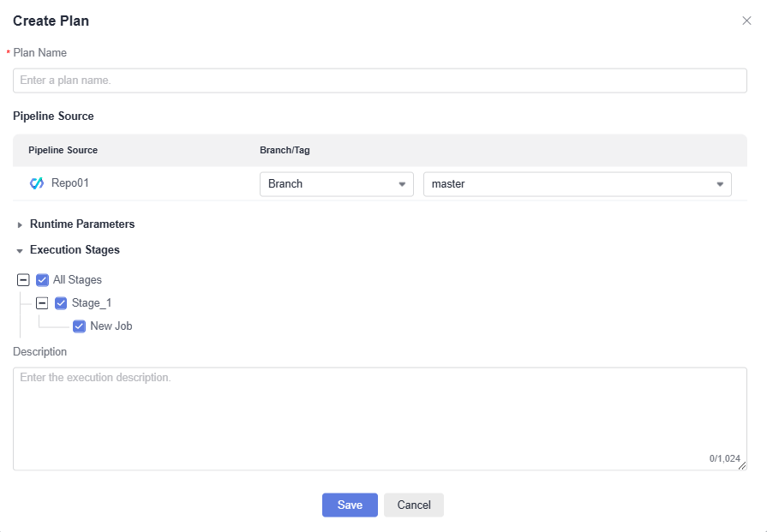Uncheck the New Job checkbox
Image resolution: width=767 pixels, height=532 pixels.
(x=79, y=326)
